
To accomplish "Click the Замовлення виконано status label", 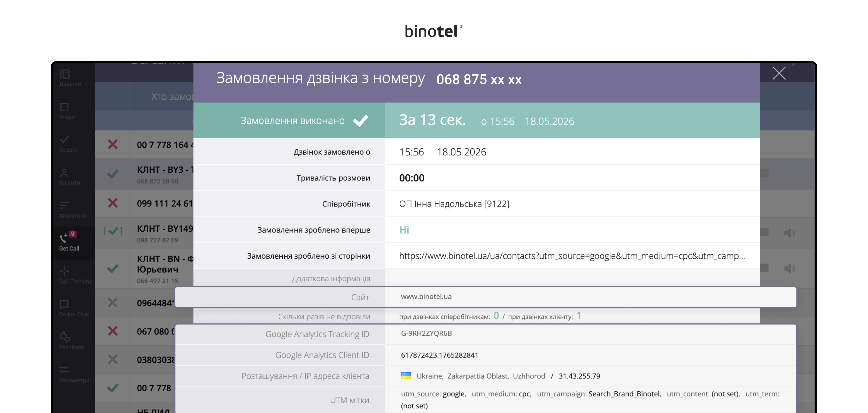I will 292,121.
